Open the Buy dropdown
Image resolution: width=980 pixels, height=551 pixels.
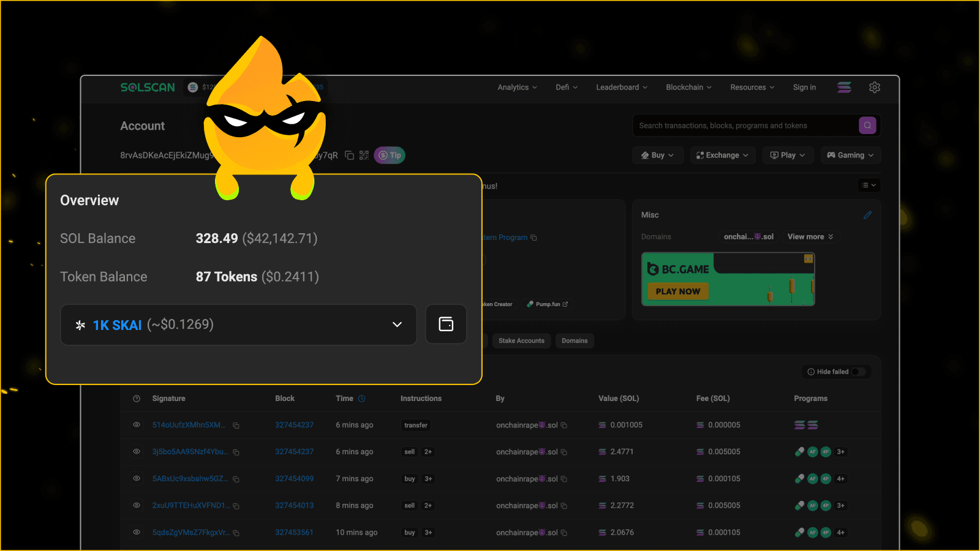tap(657, 156)
